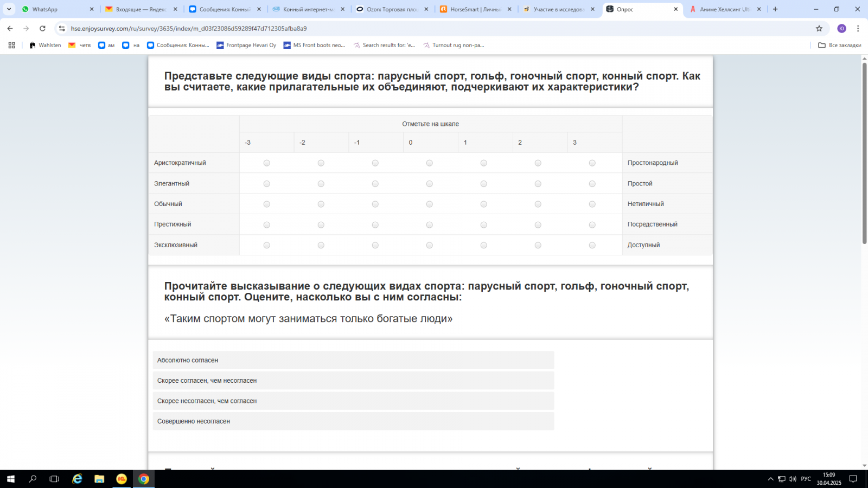Open the Все закладки bookmarks folder
This screenshot has width=868, height=488.
840,45
